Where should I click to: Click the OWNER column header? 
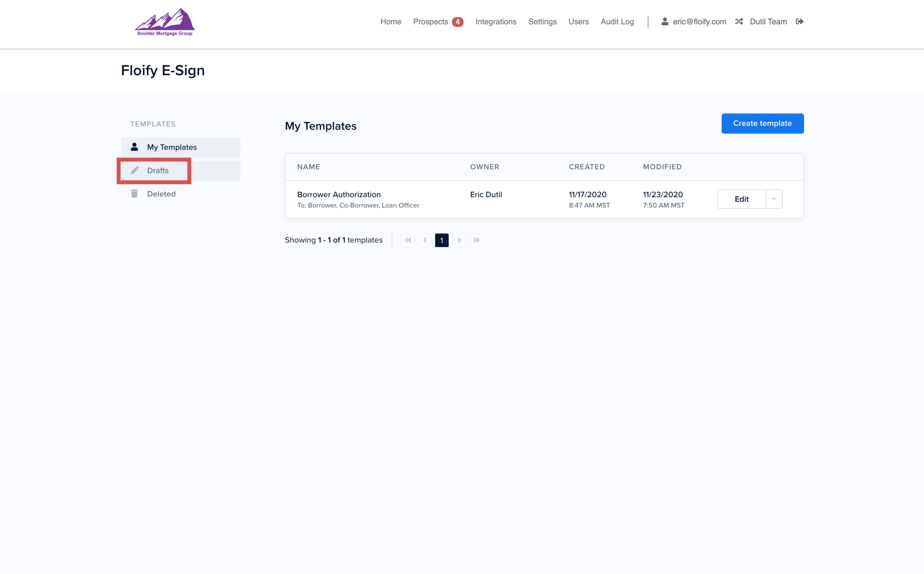pyautogui.click(x=485, y=167)
